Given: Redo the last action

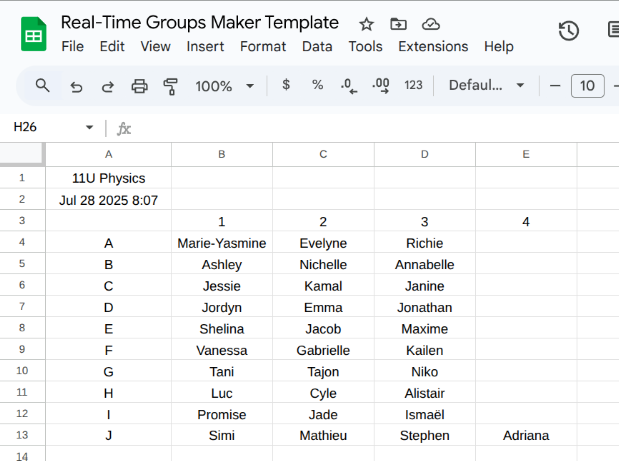Looking at the screenshot, I should point(107,86).
